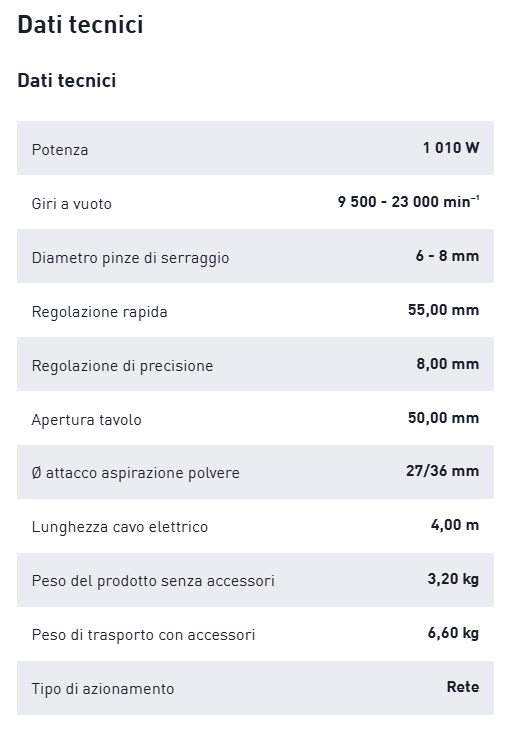Click the Regolazione rapida label
This screenshot has width=507, height=735.
point(99,312)
